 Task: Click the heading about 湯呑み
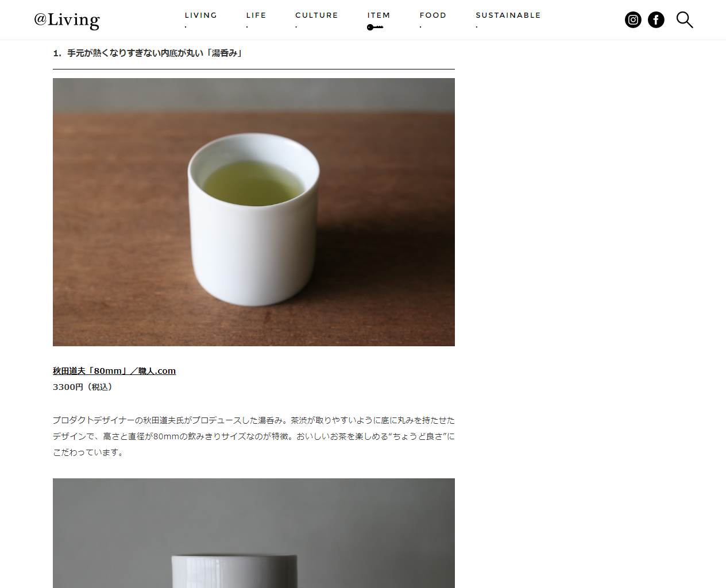148,53
